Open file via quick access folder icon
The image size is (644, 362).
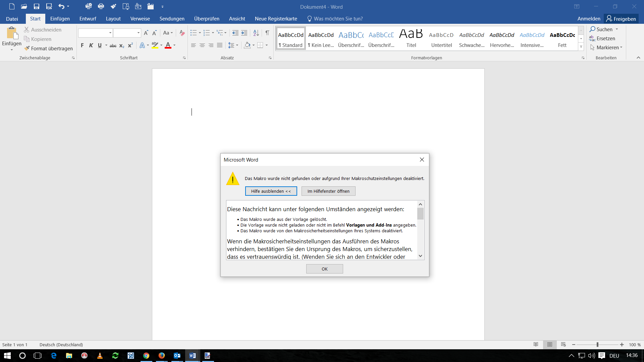pos(24,6)
